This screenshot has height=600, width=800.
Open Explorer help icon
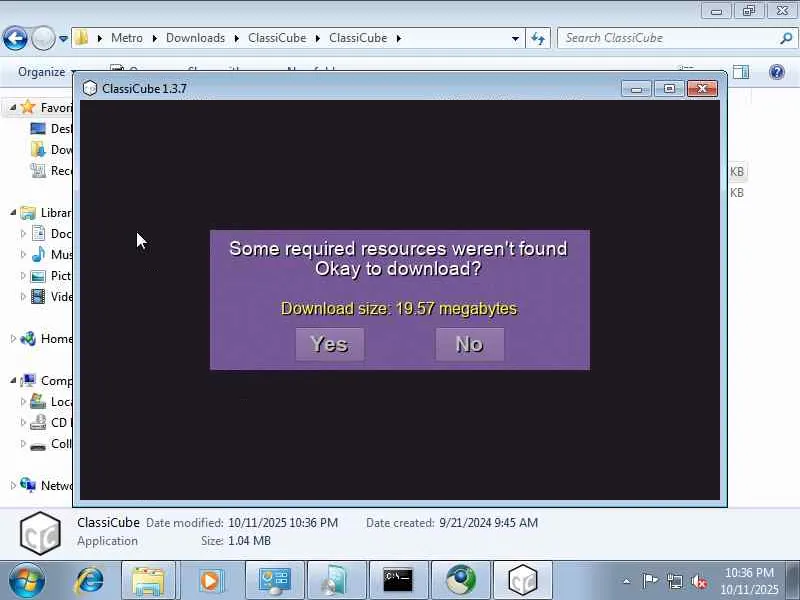[x=777, y=72]
